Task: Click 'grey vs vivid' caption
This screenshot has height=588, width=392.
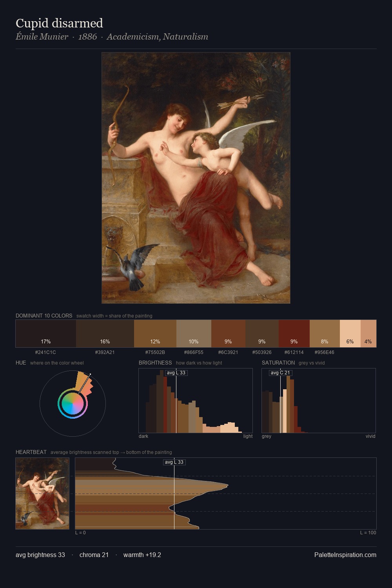Action: pyautogui.click(x=312, y=363)
